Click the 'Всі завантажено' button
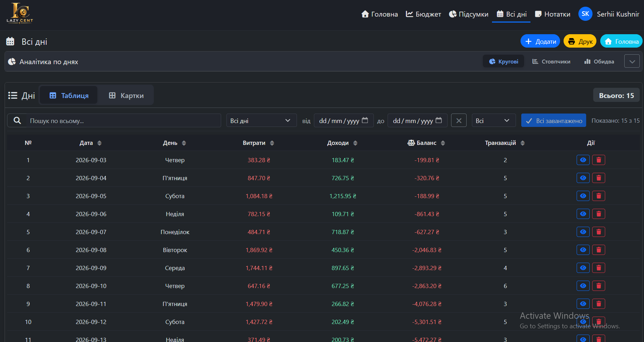The image size is (644, 342). click(554, 121)
